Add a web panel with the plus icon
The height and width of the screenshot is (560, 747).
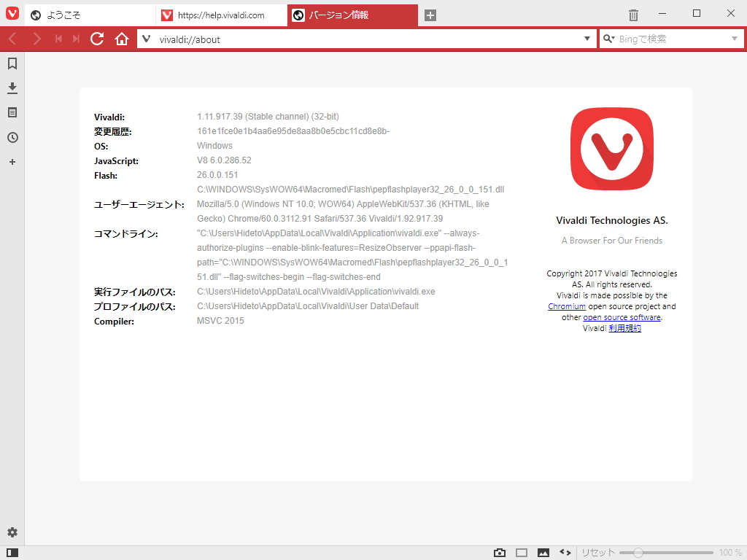click(x=12, y=162)
